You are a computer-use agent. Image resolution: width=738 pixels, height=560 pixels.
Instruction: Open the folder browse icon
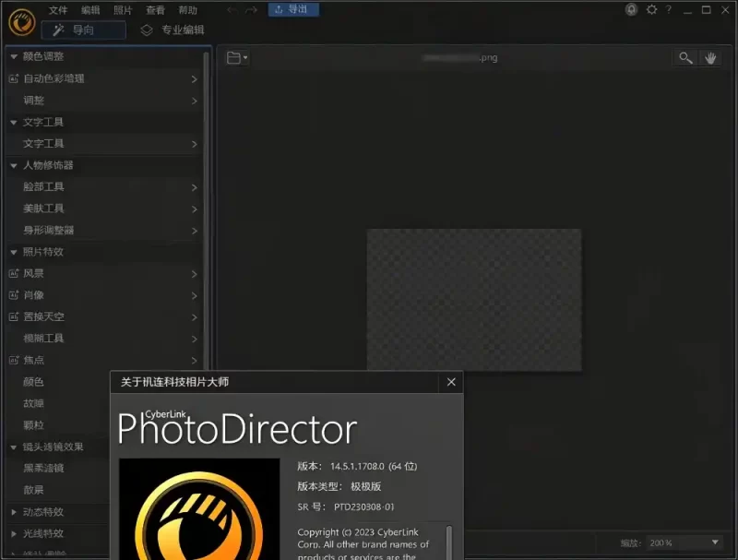(x=233, y=58)
